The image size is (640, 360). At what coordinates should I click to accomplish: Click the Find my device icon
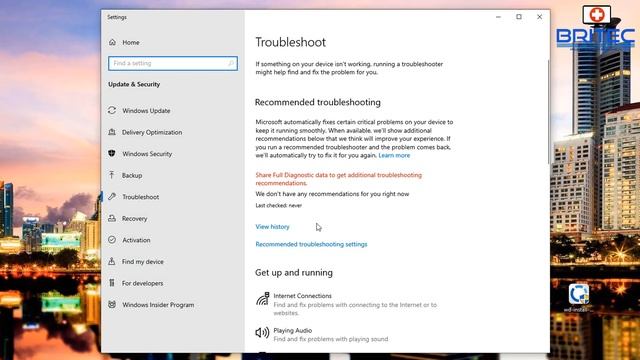pos(112,261)
